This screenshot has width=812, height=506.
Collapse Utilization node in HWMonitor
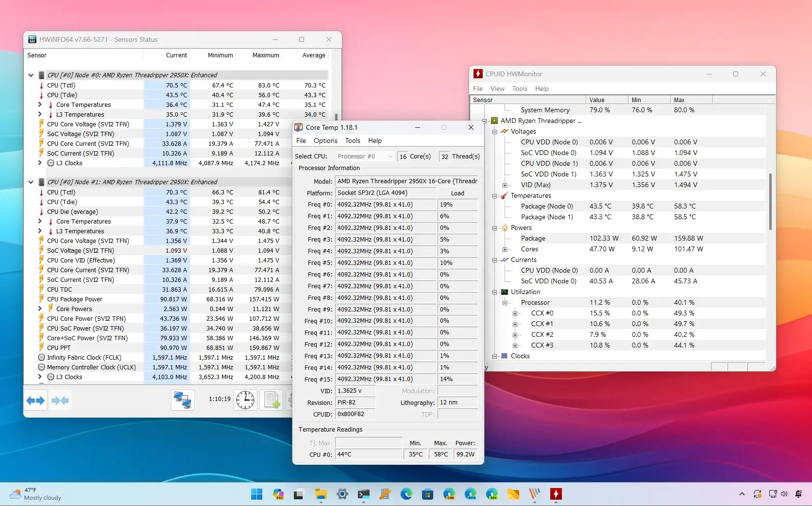tap(494, 292)
